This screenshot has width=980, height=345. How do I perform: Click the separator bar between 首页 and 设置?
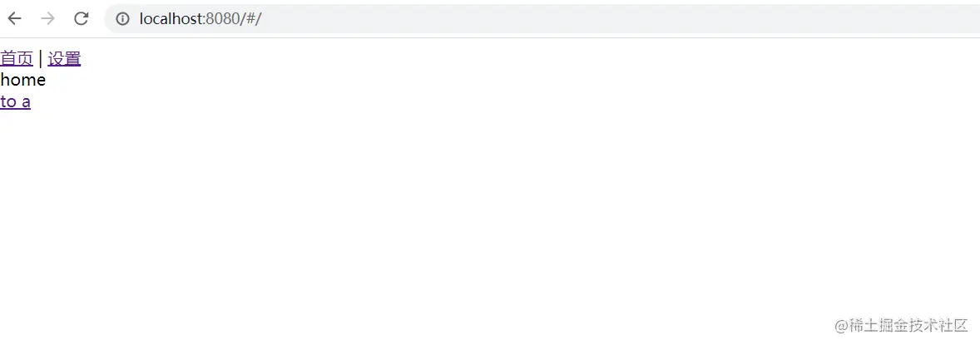coord(41,59)
